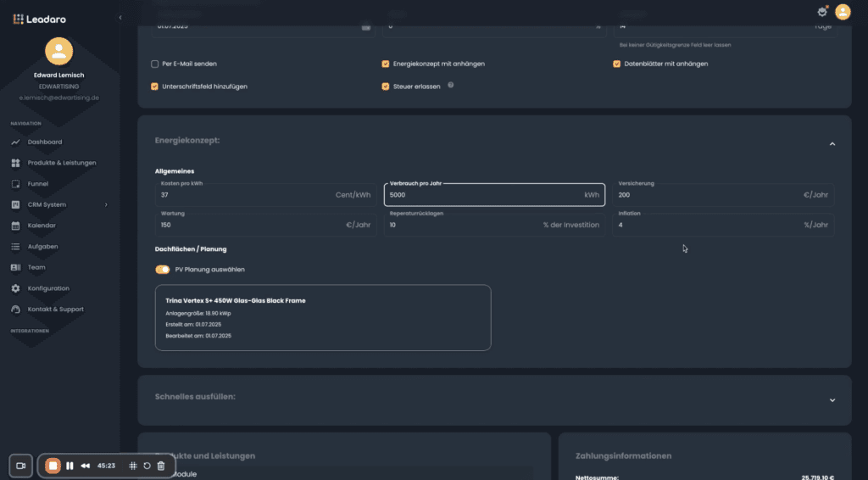The height and width of the screenshot is (480, 868).
Task: Click the Leadaro logo
Action: click(39, 20)
